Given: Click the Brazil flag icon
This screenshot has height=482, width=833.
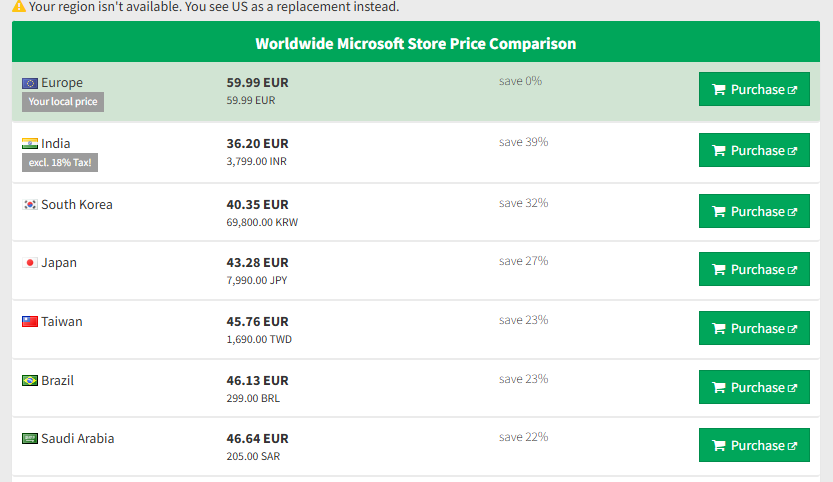Looking at the screenshot, I should point(30,381).
